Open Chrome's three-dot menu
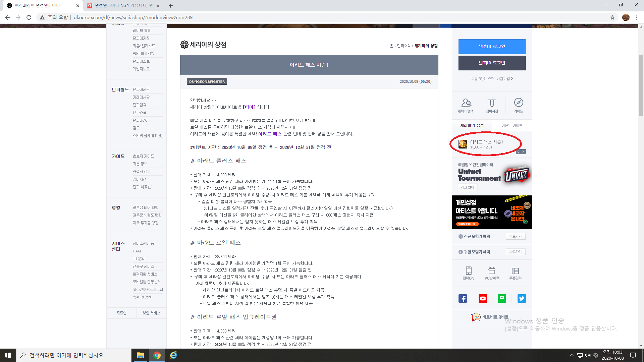 click(x=637, y=17)
